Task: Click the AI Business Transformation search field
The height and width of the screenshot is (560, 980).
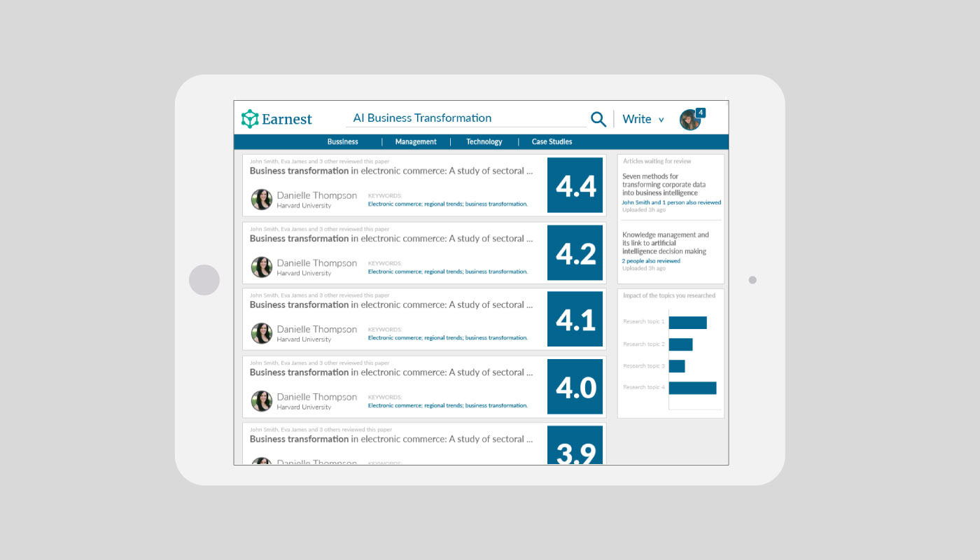Action: [x=466, y=118]
